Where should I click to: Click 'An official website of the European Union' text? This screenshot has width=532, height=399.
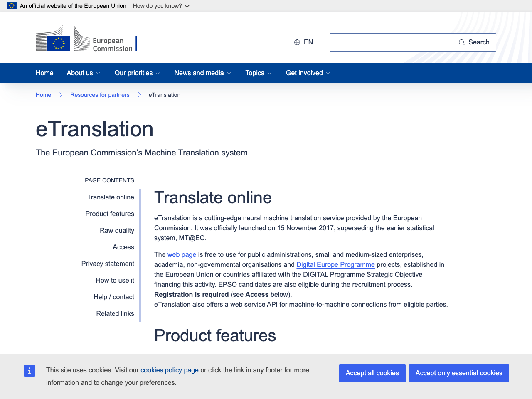[73, 6]
